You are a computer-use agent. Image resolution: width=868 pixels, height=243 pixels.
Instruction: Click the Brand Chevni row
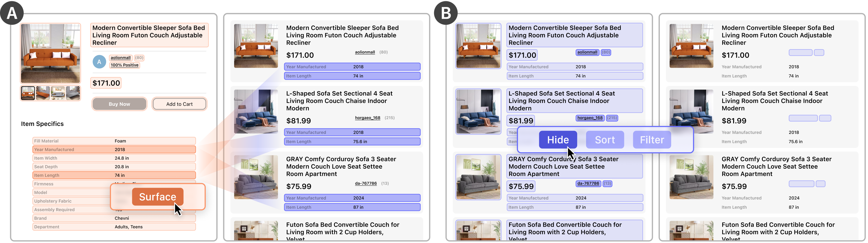(114, 218)
